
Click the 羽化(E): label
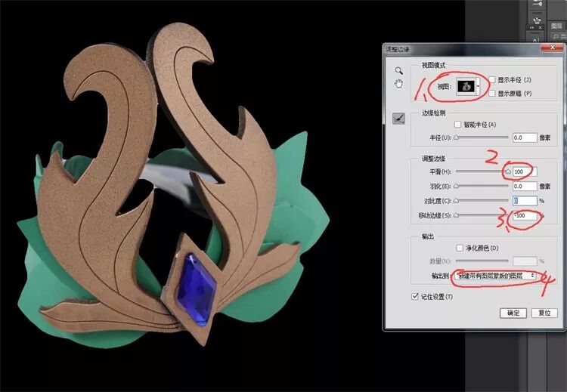[x=441, y=186]
